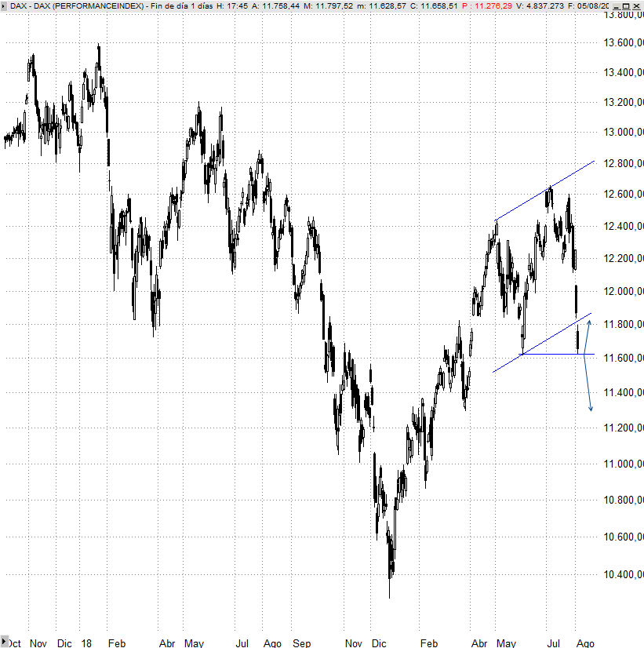Viewport: 644px width, 648px height.
Task: Click the low value m: 11.628,57
Action: click(x=381, y=5)
